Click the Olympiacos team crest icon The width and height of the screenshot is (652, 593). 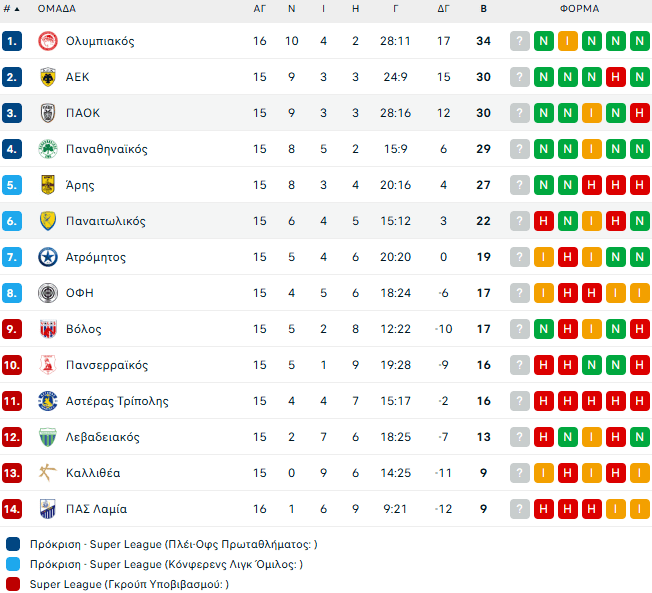click(46, 41)
